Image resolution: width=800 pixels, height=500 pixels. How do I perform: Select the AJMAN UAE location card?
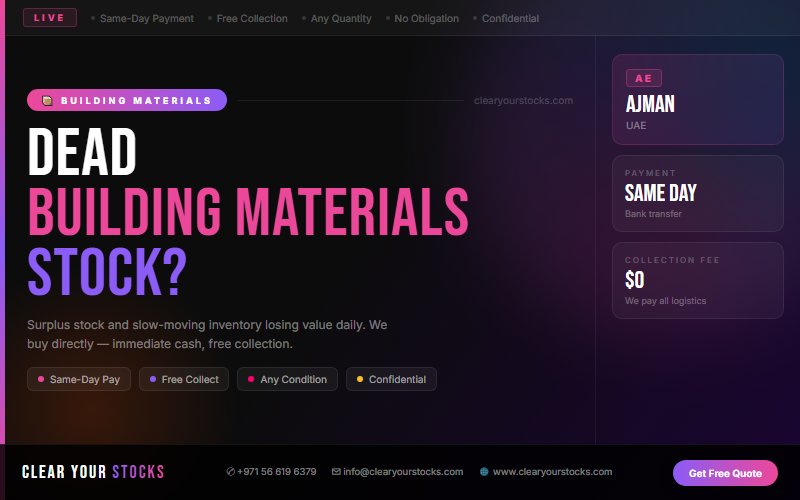[x=697, y=99]
